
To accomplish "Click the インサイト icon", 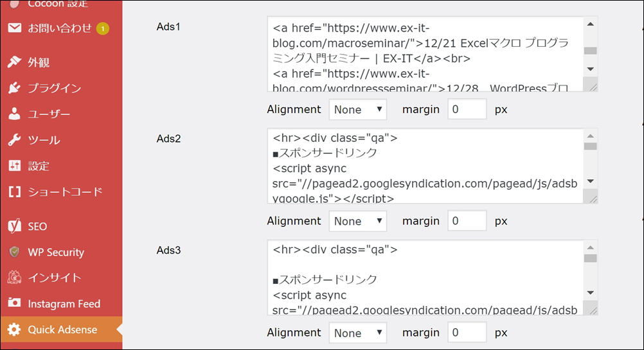I will (14, 278).
